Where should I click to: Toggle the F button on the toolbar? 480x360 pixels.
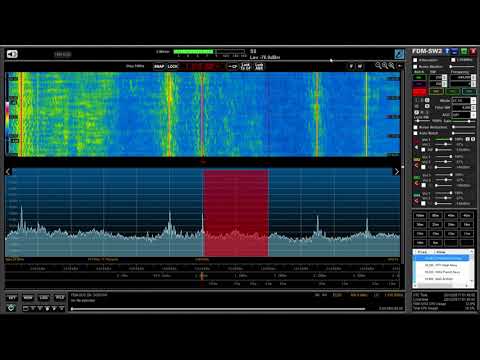[x=351, y=66]
